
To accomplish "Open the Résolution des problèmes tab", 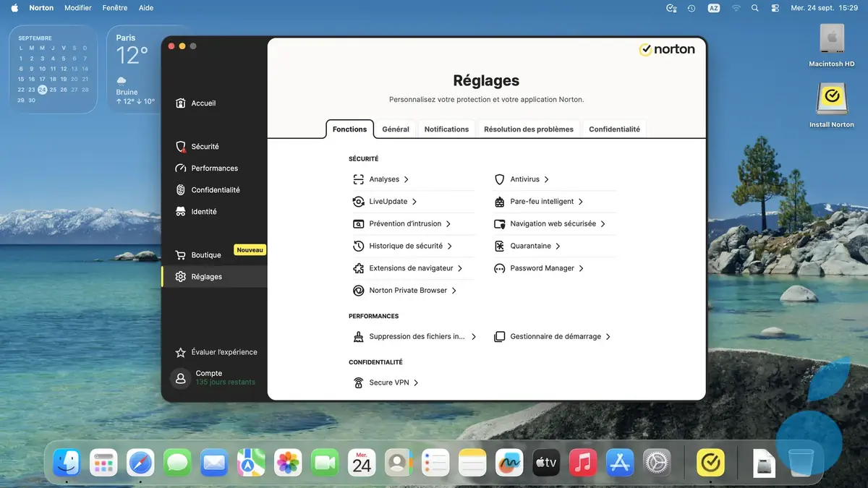I will coord(528,129).
